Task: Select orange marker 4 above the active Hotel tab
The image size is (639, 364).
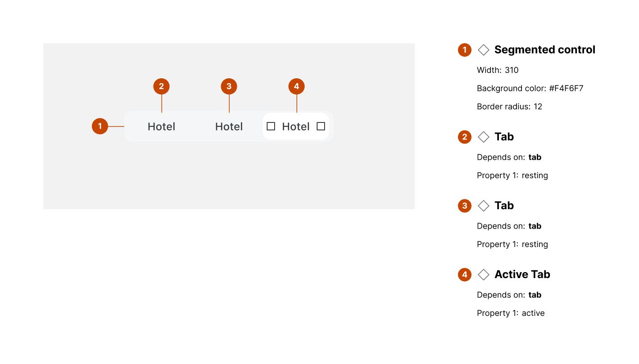Action: pos(296,86)
